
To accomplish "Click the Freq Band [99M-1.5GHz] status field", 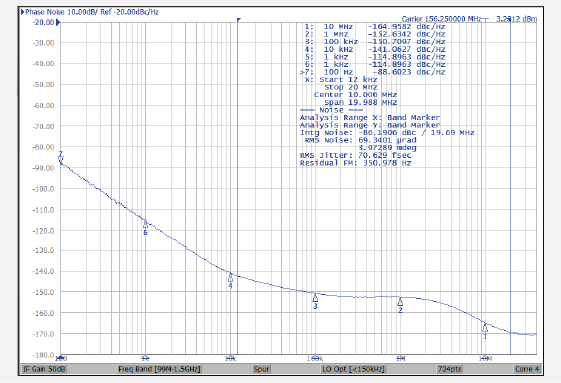I will [159, 369].
